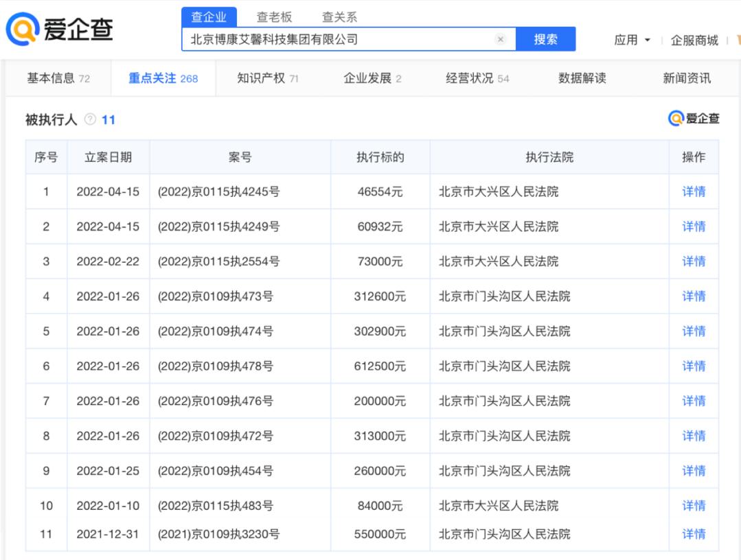
Task: View 详情 for case (2022)京0115执4245号
Action: tap(694, 191)
